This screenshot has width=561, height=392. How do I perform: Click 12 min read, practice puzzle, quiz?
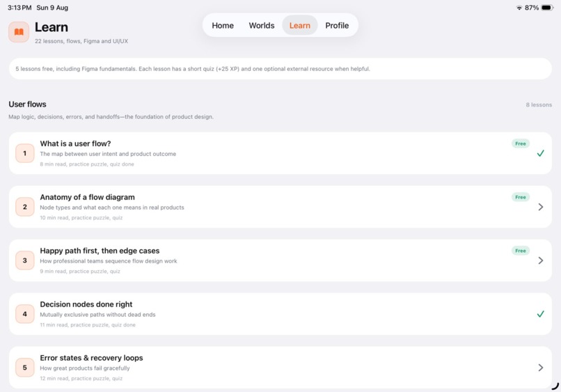click(81, 378)
